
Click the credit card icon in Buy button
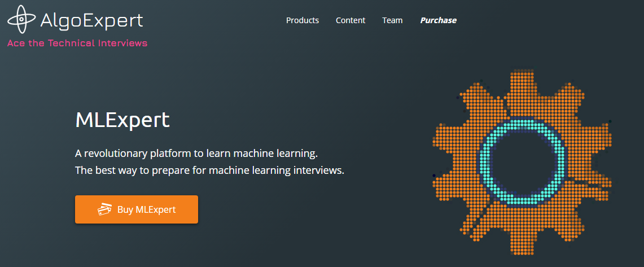coord(105,209)
